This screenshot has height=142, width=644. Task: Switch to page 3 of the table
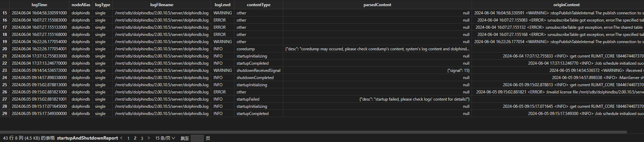pos(142,138)
